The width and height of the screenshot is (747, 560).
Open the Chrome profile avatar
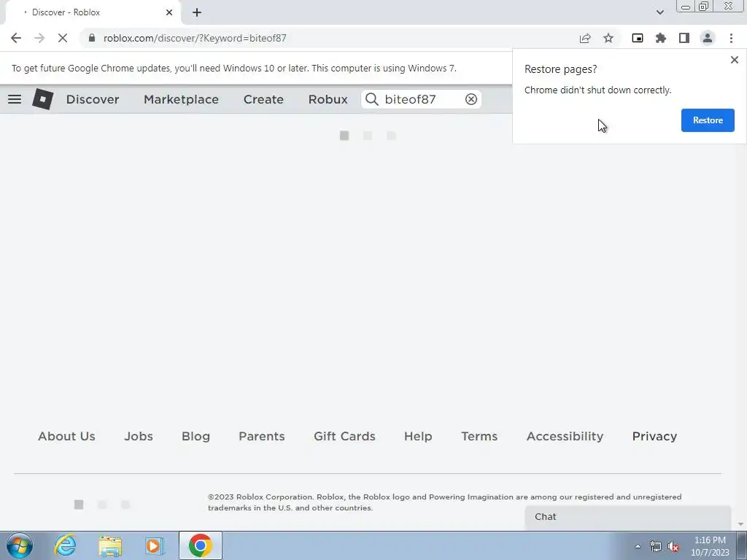(x=708, y=38)
